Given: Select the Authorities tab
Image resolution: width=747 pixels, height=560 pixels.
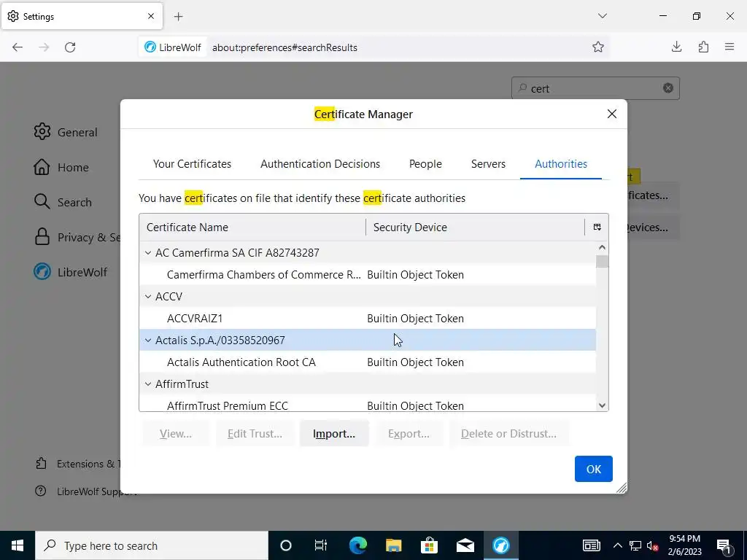Looking at the screenshot, I should coord(561,164).
